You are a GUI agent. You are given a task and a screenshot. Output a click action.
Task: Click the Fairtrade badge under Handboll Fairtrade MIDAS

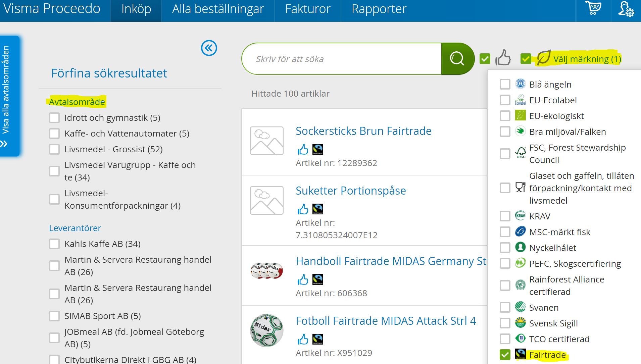[318, 279]
